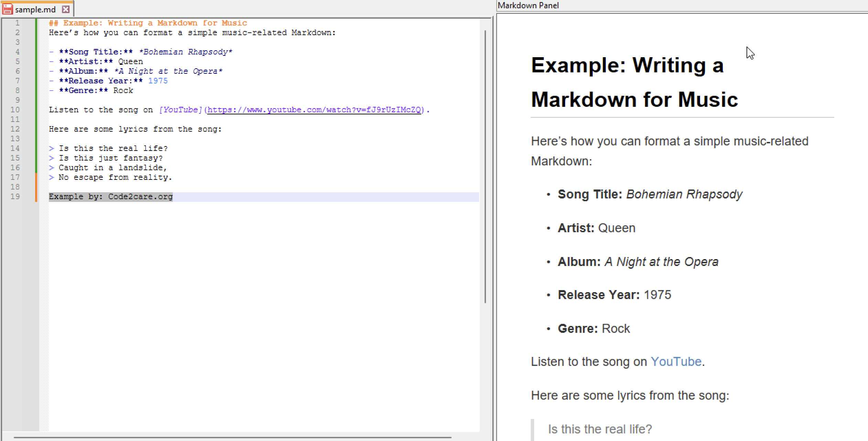The height and width of the screenshot is (441, 868).
Task: Click the unsaved-changes floppy icon on sample.md tab
Action: pyautogui.click(x=7, y=9)
